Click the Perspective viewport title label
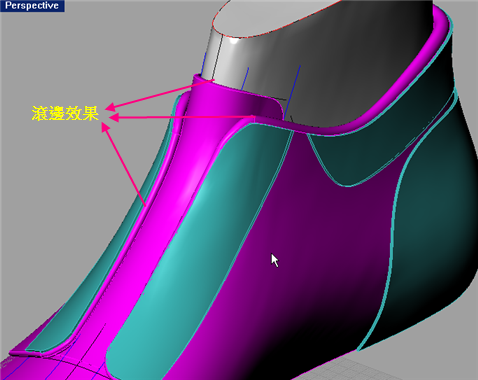 [x=32, y=6]
